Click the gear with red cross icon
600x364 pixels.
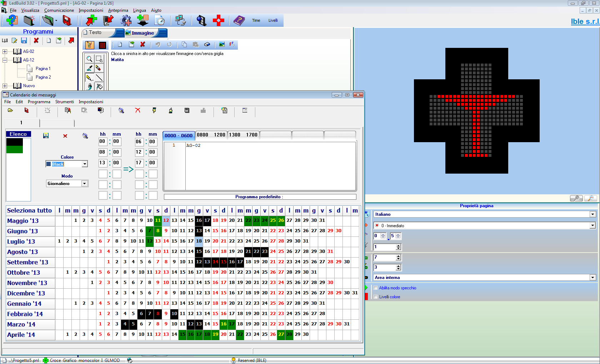[126, 20]
